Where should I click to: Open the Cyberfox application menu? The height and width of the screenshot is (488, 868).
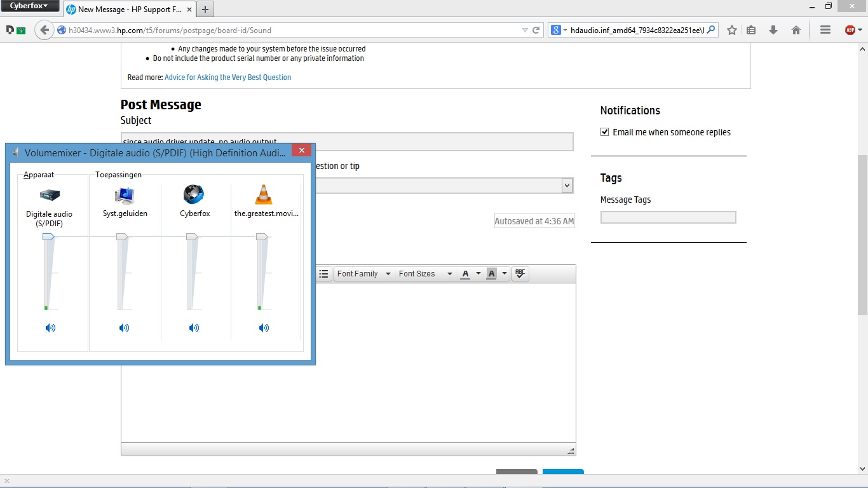point(29,6)
